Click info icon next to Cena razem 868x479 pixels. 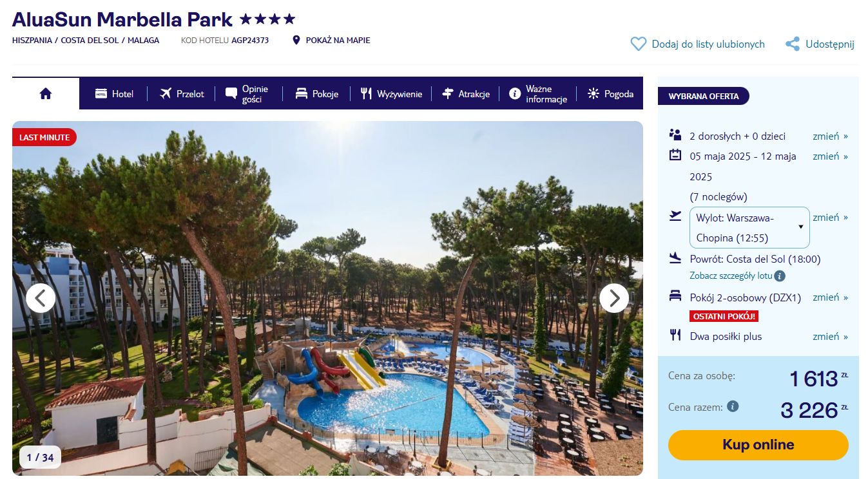click(x=733, y=406)
